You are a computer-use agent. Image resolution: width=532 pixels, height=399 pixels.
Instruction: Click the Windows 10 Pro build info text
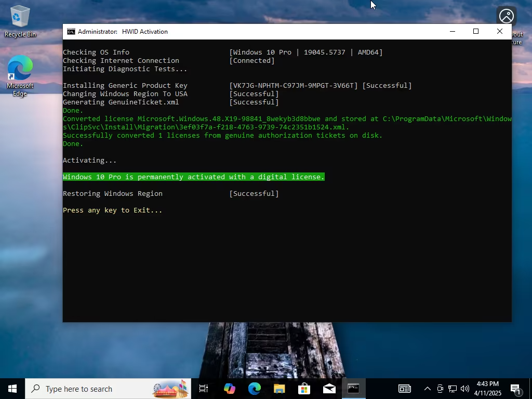306,52
